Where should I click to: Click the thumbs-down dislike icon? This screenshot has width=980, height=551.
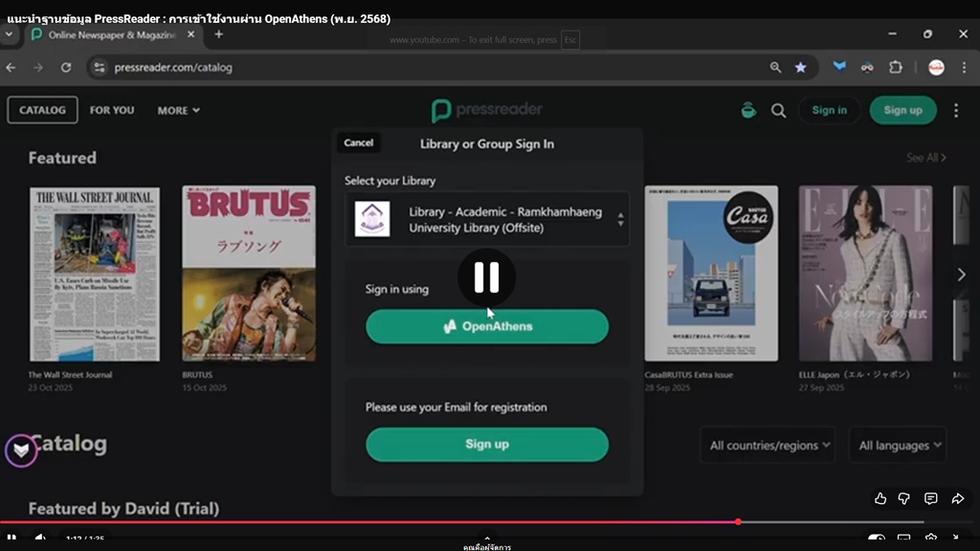pos(904,498)
